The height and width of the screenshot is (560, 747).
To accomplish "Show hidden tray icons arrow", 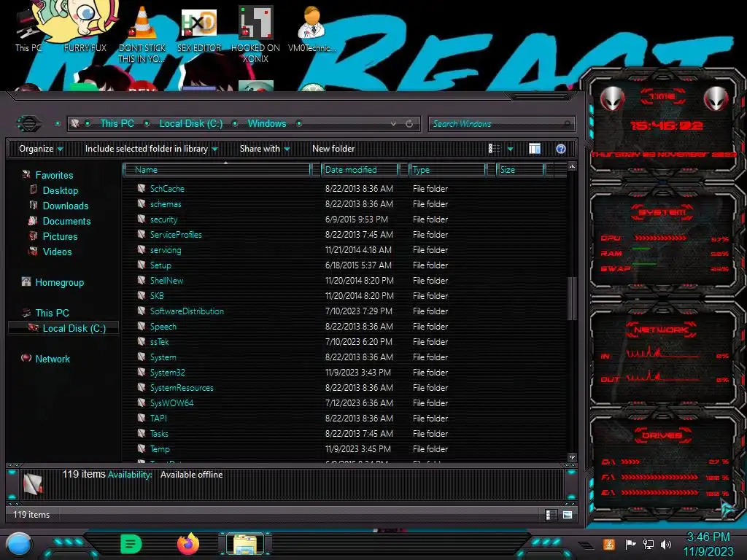I will pyautogui.click(x=586, y=545).
